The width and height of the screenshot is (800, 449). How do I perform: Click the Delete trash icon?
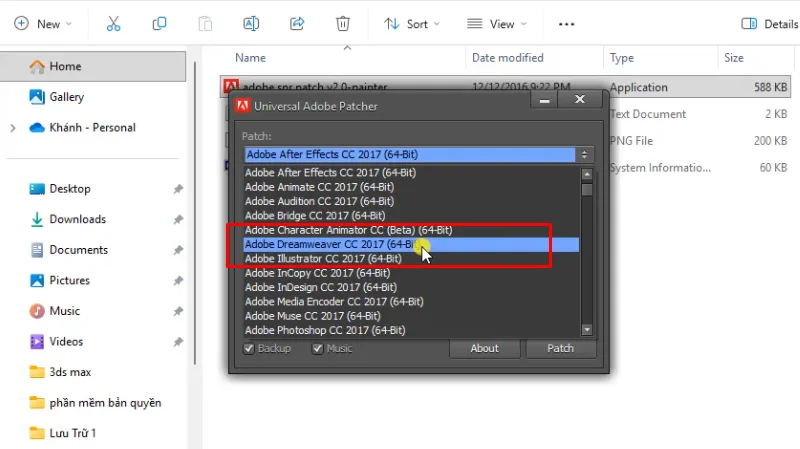click(x=343, y=24)
